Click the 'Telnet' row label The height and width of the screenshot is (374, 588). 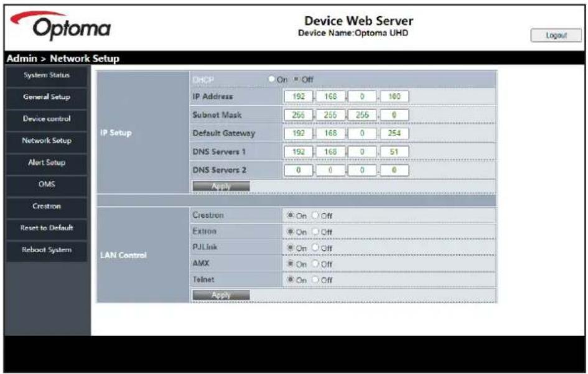coord(203,279)
